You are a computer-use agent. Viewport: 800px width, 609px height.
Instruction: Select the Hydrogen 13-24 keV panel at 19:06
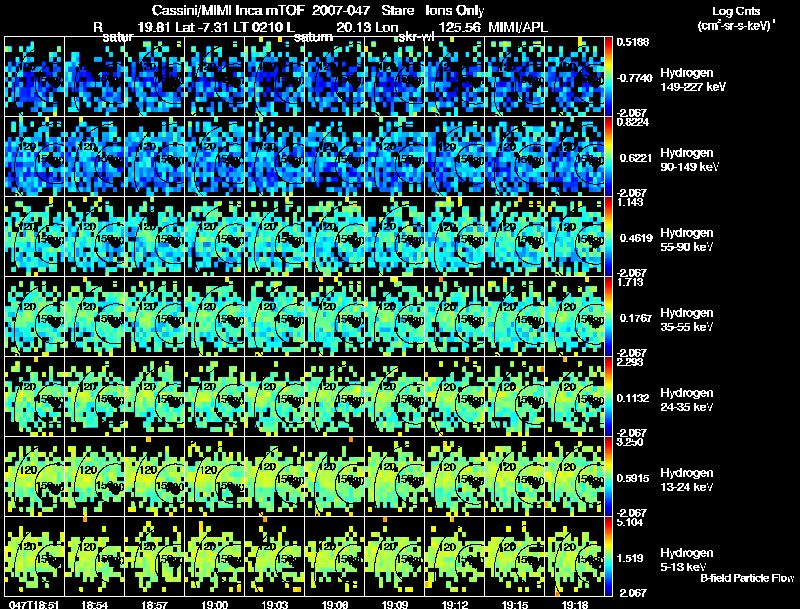[x=335, y=477]
